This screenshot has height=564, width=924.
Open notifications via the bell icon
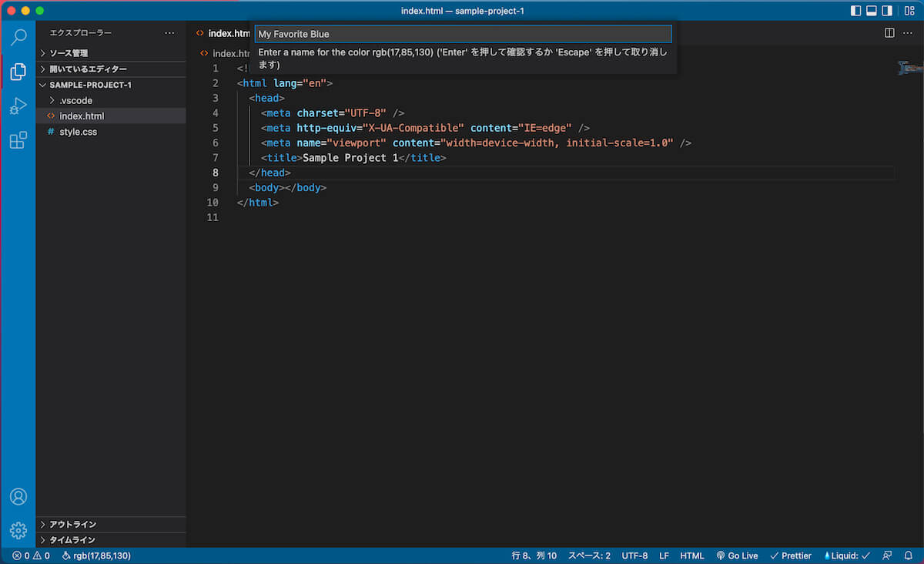[x=908, y=555]
